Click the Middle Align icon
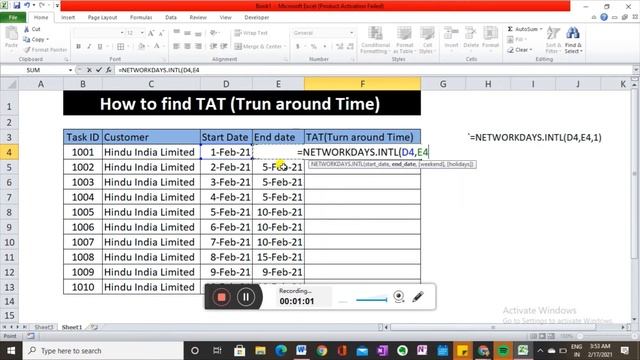The image size is (640, 360). (187, 33)
